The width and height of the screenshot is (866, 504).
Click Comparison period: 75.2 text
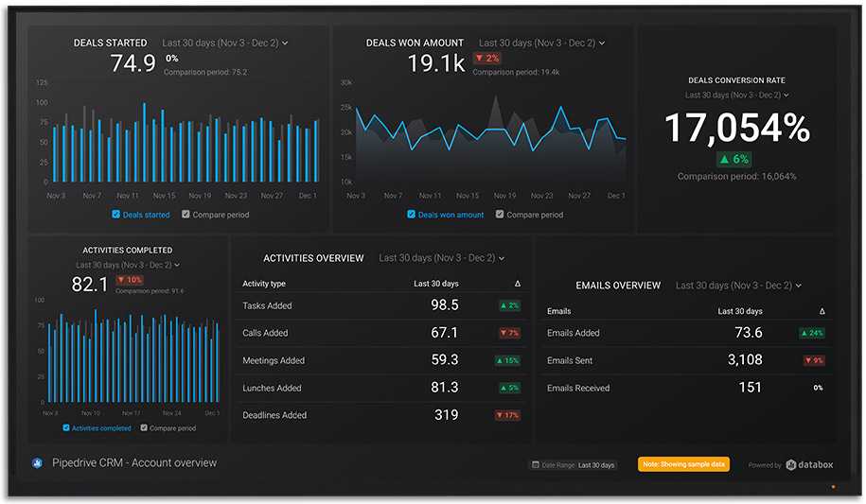click(205, 72)
